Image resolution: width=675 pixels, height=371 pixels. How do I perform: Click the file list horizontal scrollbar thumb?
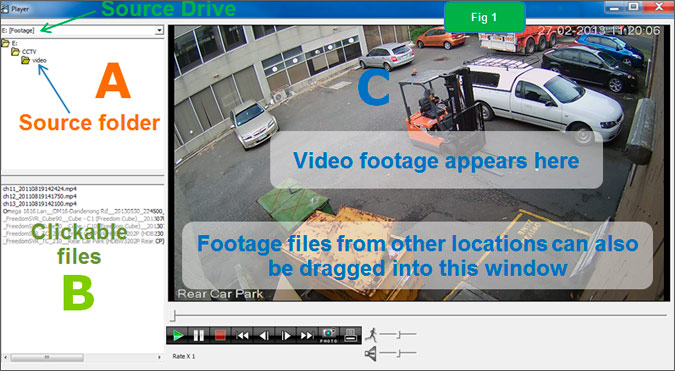[x=47, y=357]
